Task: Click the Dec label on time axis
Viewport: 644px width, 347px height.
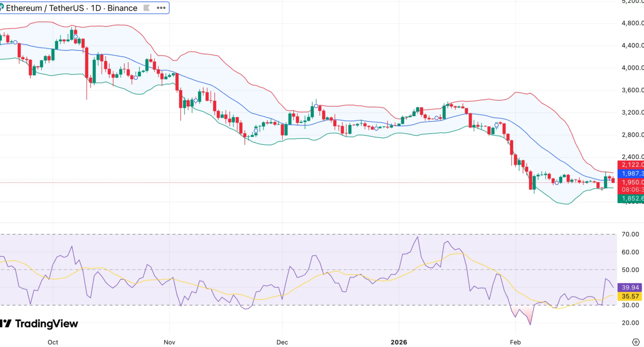Action: [282, 342]
